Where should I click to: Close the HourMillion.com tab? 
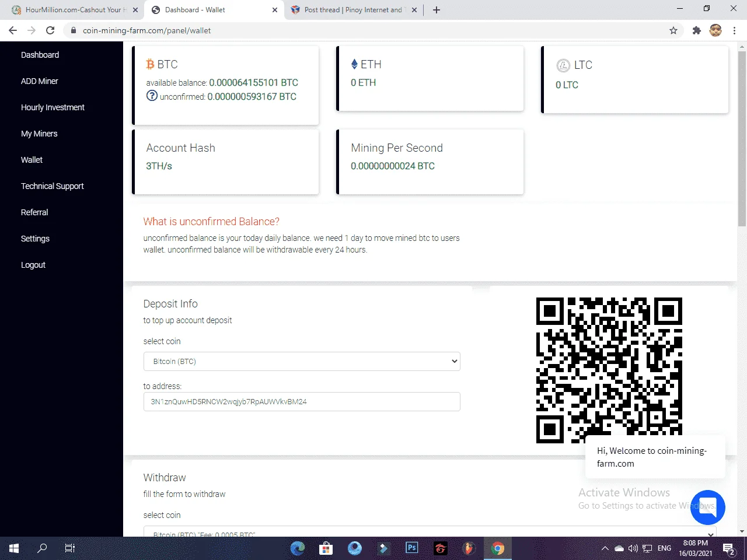(135, 10)
